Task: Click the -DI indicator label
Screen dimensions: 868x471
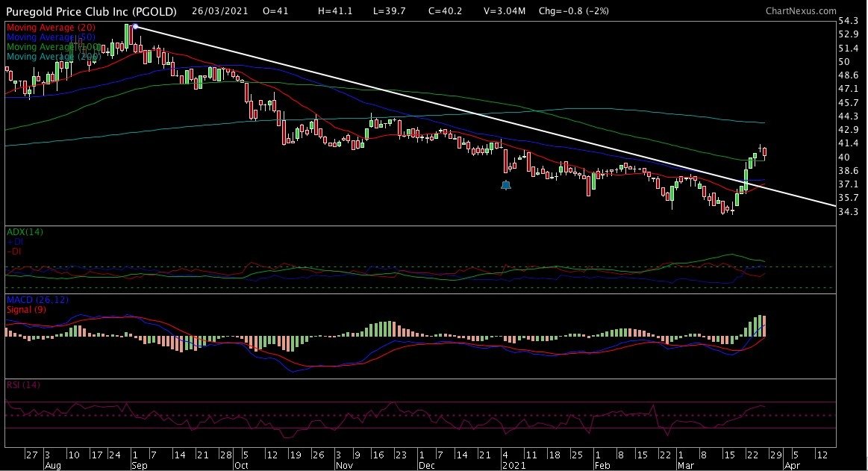Action: click(x=14, y=252)
